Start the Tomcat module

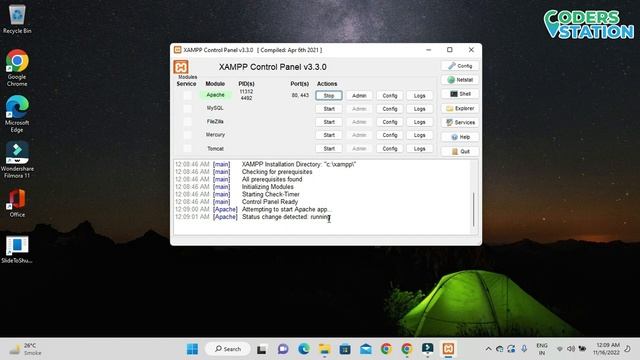pyautogui.click(x=329, y=149)
